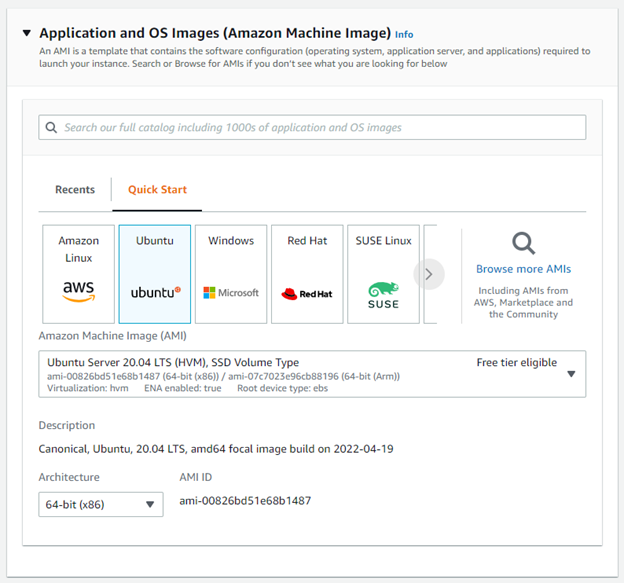Open the Ubuntu Server 20.04 LTS AMI dropdown

(312, 374)
